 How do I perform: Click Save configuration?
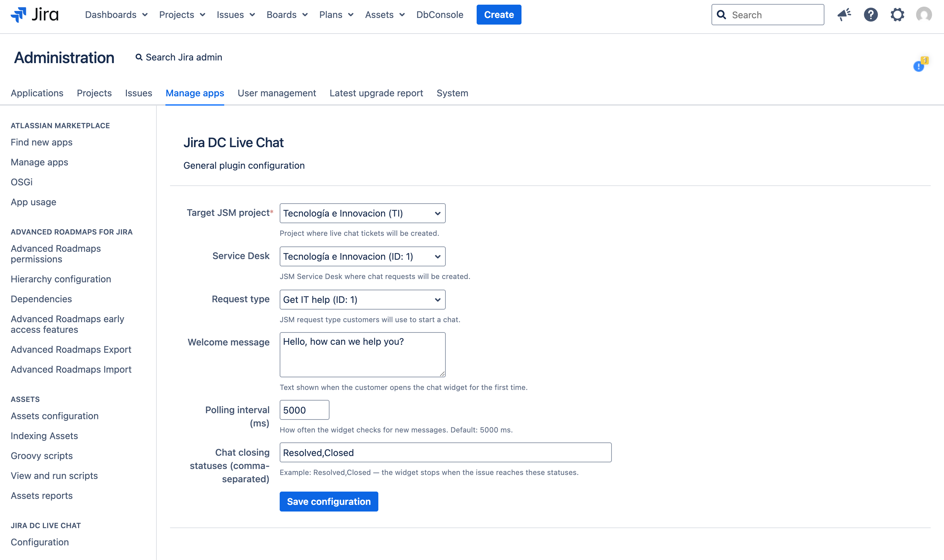[329, 502]
